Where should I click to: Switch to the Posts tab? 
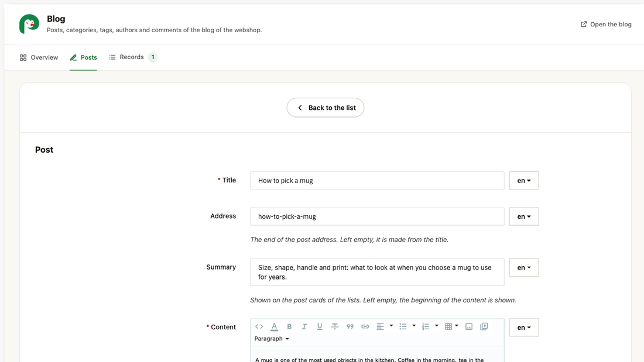click(x=83, y=57)
